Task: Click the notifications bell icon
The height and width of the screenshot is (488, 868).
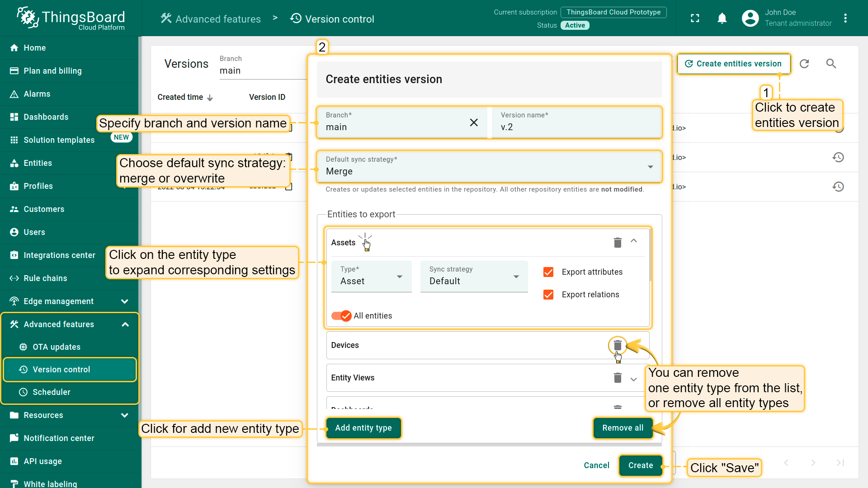Action: click(x=722, y=19)
